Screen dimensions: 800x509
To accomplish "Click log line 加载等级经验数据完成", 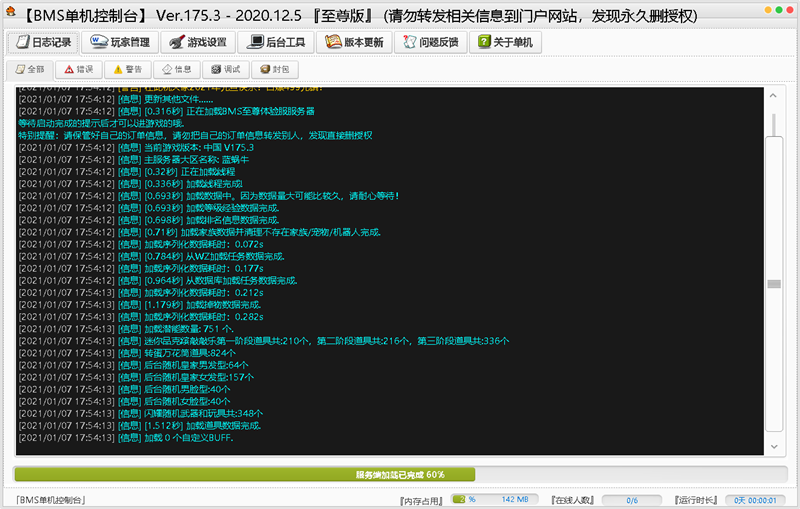I will [149, 208].
